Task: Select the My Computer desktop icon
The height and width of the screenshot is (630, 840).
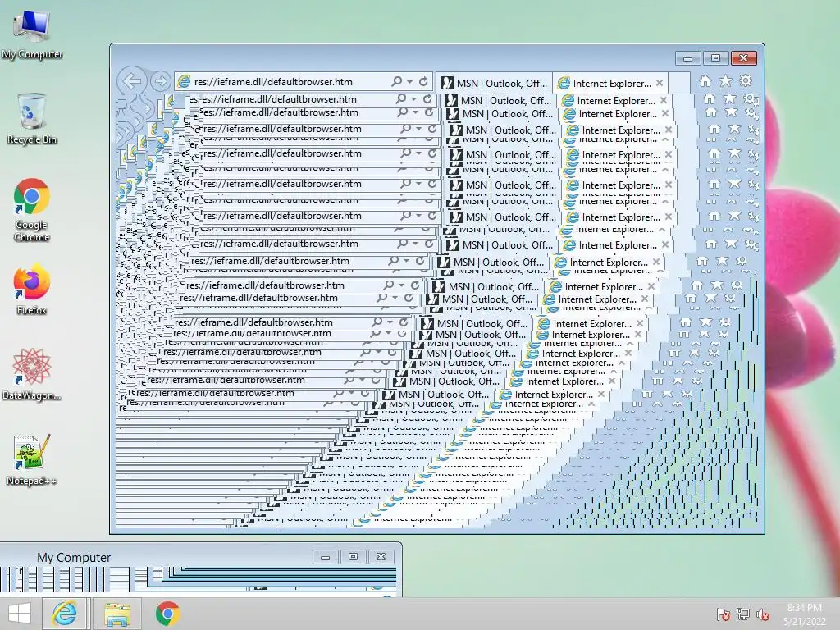Action: click(32, 34)
